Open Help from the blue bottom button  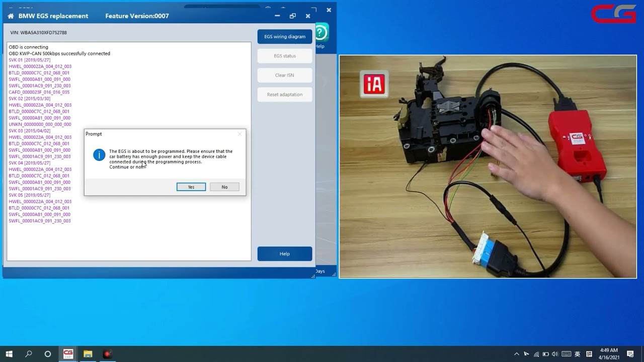pos(285,254)
